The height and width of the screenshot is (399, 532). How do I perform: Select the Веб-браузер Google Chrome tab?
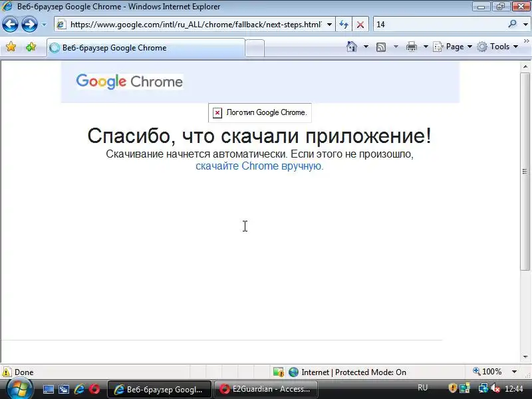(146, 48)
